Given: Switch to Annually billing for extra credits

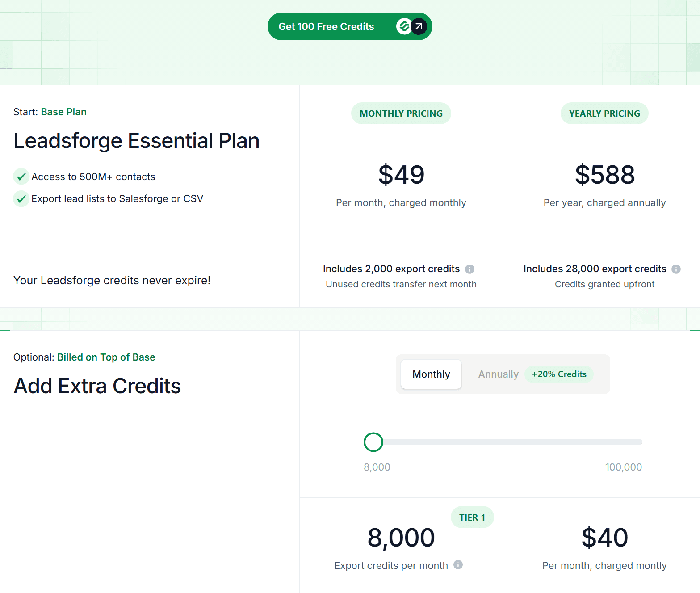Looking at the screenshot, I should tap(498, 374).
